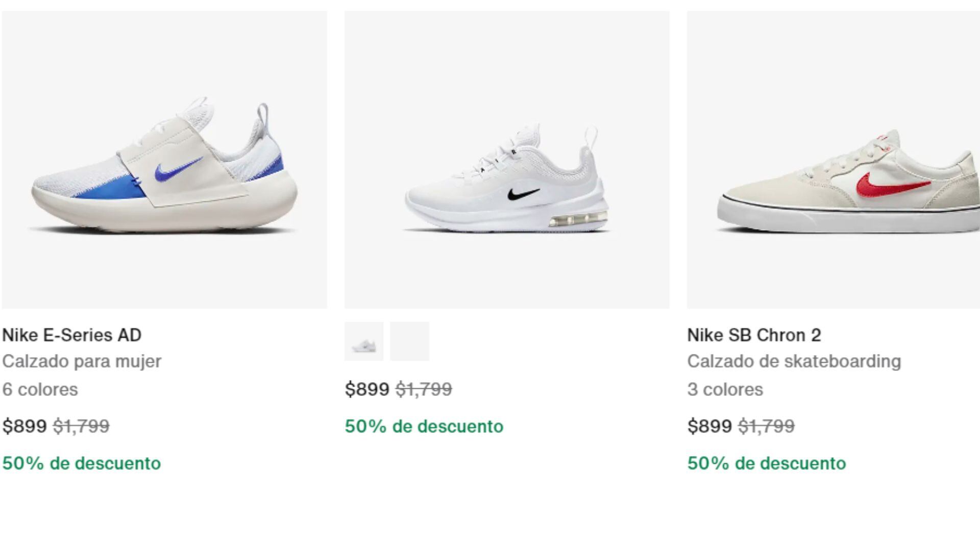Click the $899 price under SB Chron 2

click(709, 426)
